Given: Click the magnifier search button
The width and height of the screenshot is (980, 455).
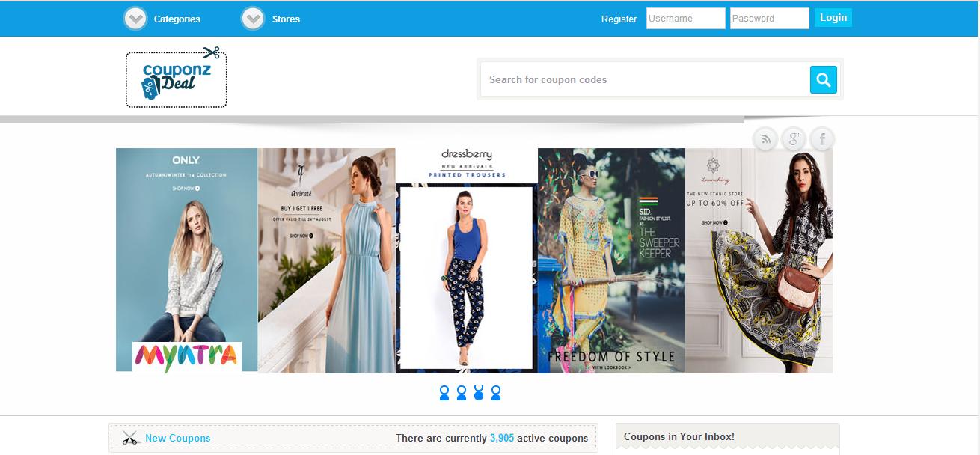Looking at the screenshot, I should pos(824,79).
